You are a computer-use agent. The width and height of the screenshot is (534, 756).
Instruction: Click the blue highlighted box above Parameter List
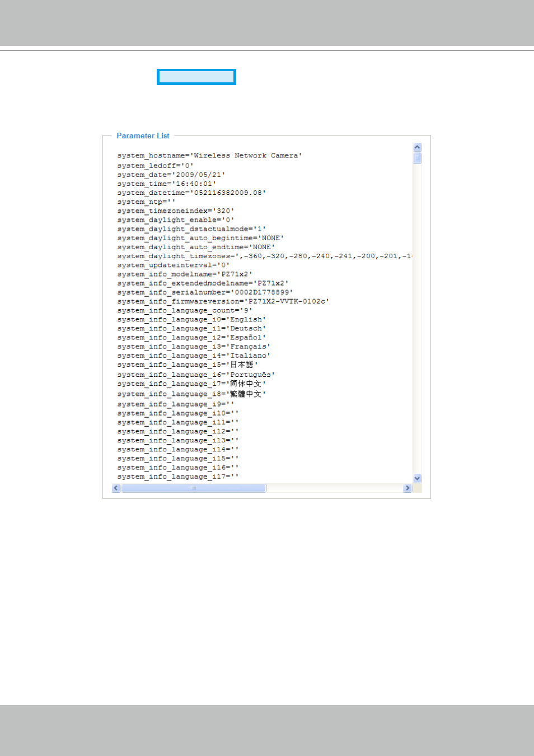pos(196,77)
